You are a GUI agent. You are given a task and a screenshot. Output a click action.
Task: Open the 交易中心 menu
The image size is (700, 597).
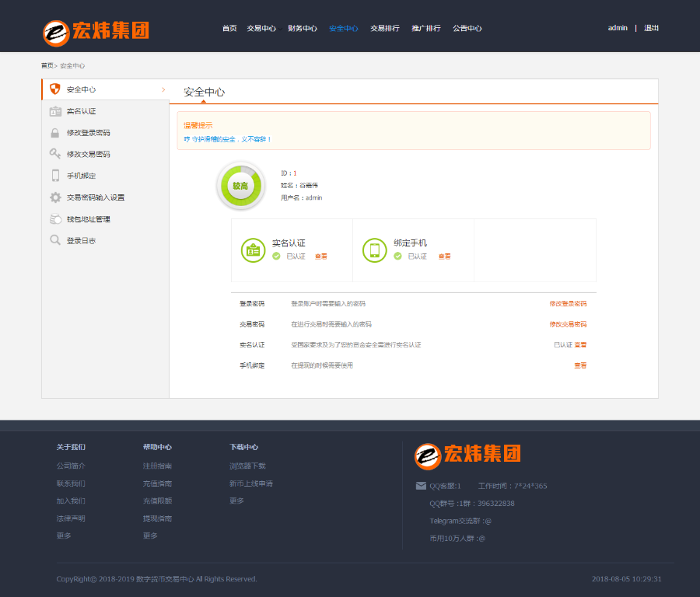pos(263,27)
